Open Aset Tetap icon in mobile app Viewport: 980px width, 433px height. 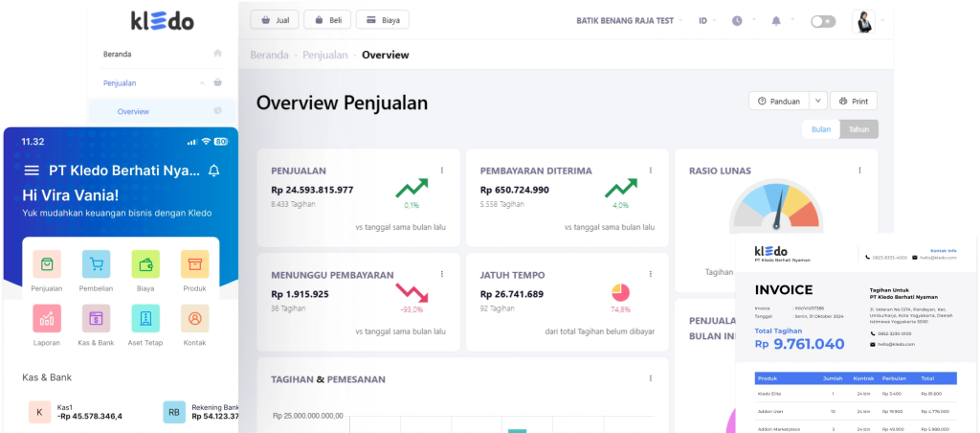(145, 318)
